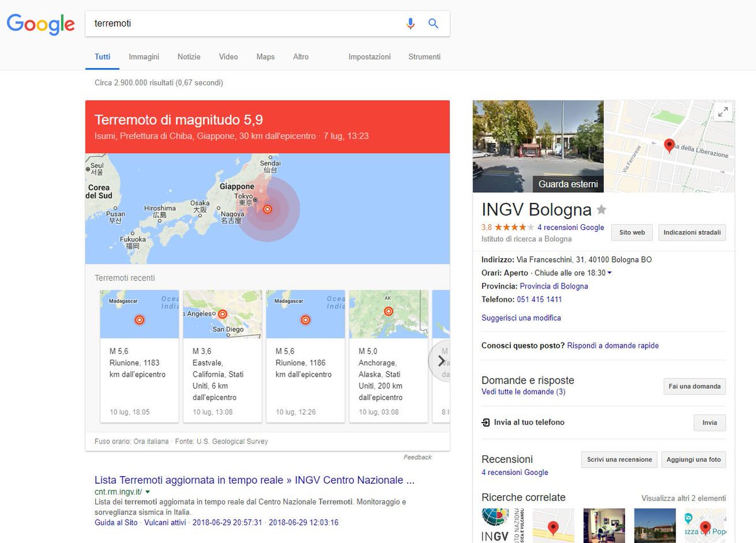Image resolution: width=756 pixels, height=543 pixels.
Task: Click the Provincia di Bologna link
Action: pyautogui.click(x=554, y=286)
